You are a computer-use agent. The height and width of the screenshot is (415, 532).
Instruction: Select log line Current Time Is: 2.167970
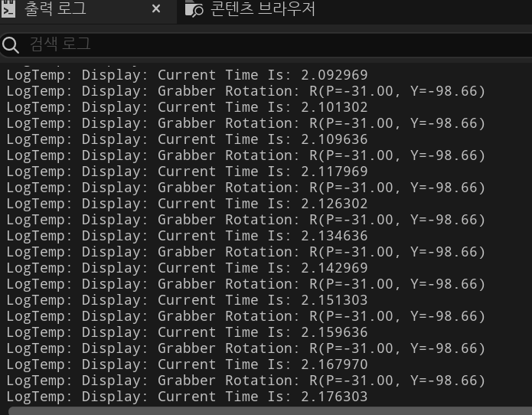tap(187, 364)
